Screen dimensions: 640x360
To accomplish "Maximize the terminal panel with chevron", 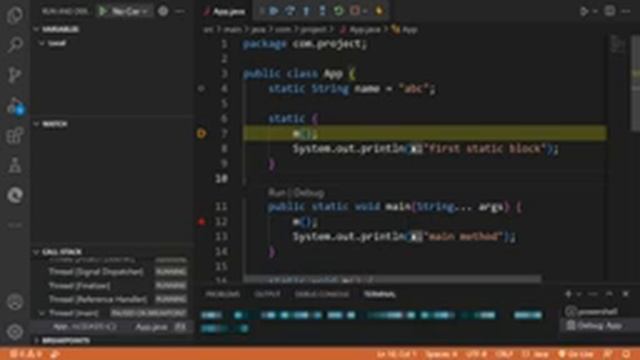I will (609, 294).
